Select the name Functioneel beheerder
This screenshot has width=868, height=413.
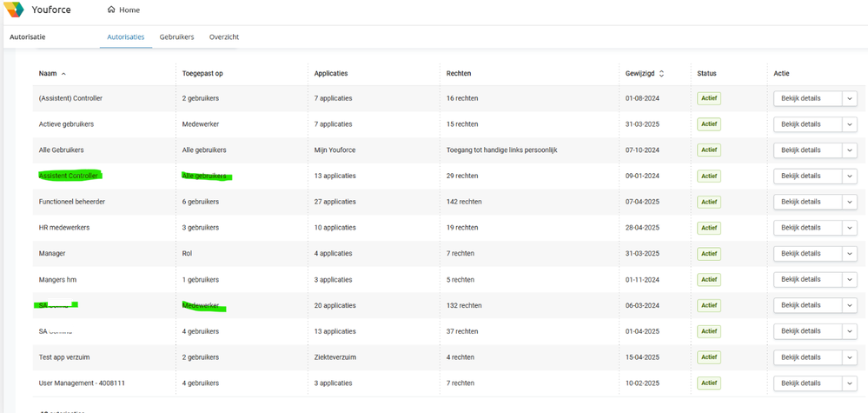point(72,202)
